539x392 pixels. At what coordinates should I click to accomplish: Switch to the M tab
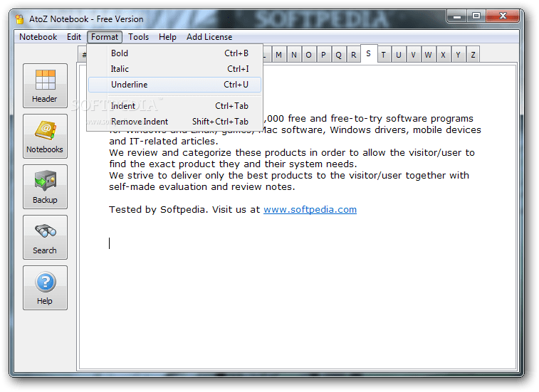point(279,55)
